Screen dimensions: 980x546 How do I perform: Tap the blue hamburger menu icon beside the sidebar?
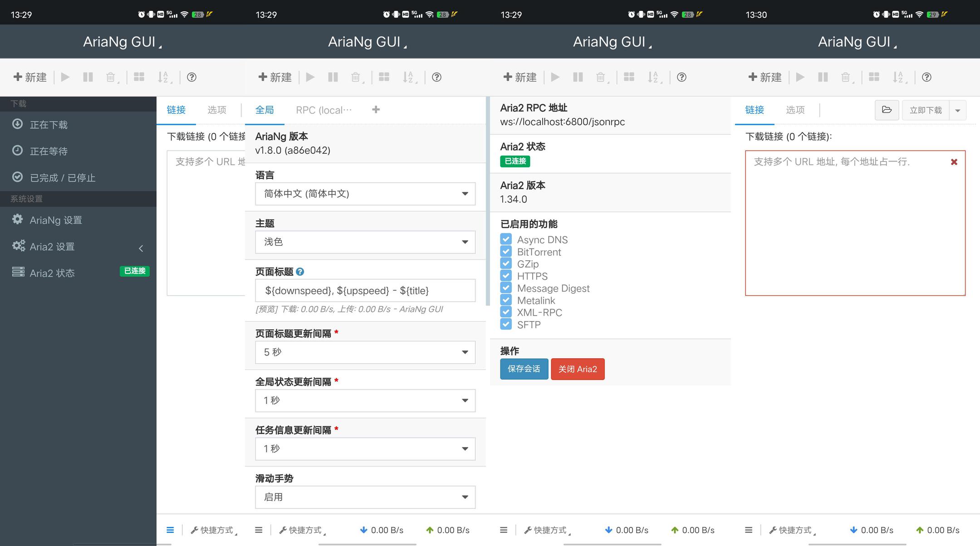point(170,530)
